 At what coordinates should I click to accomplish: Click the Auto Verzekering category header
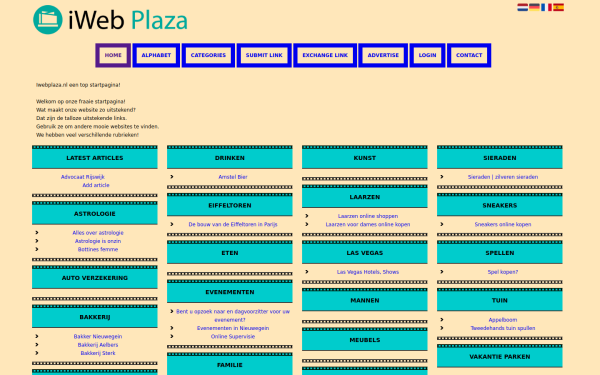[x=95, y=278]
